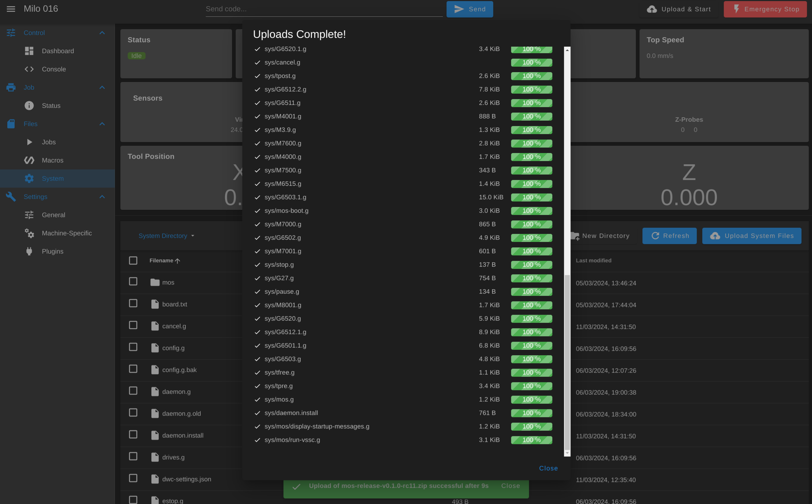Navigate to Console section

click(54, 69)
